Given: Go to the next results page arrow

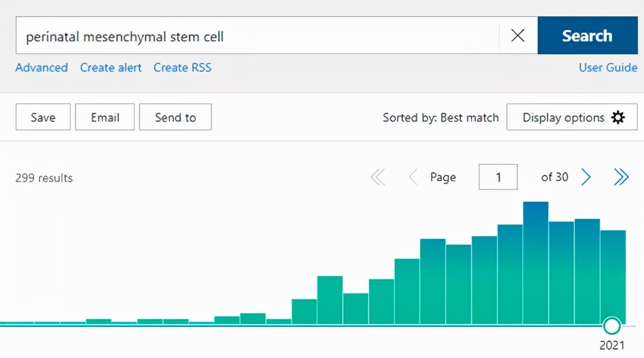Looking at the screenshot, I should tap(586, 177).
